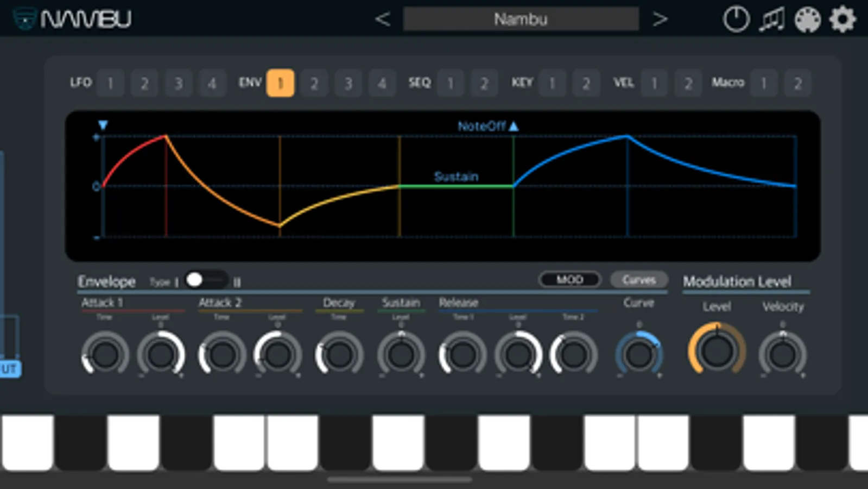
Task: Open the Nambu preset name selector
Action: pyautogui.click(x=521, y=19)
